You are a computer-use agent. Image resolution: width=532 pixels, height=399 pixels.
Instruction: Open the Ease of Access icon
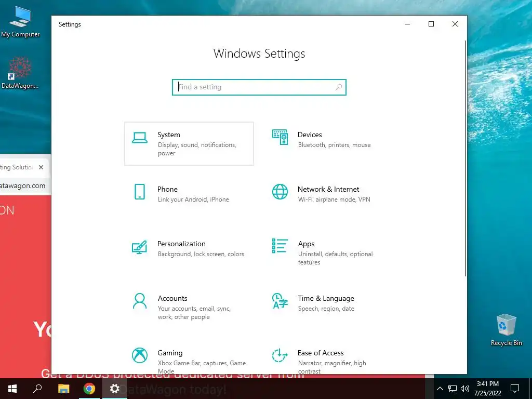click(x=280, y=355)
